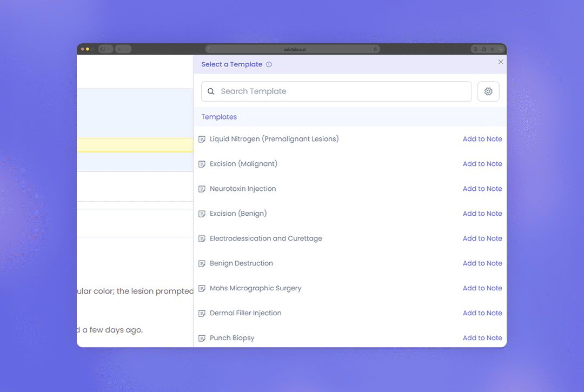Click the browser share icon
Screen dimensions: 584x392
tap(483, 49)
